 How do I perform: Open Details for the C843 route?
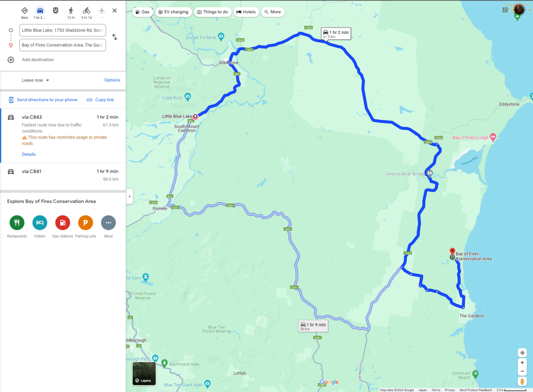click(29, 154)
